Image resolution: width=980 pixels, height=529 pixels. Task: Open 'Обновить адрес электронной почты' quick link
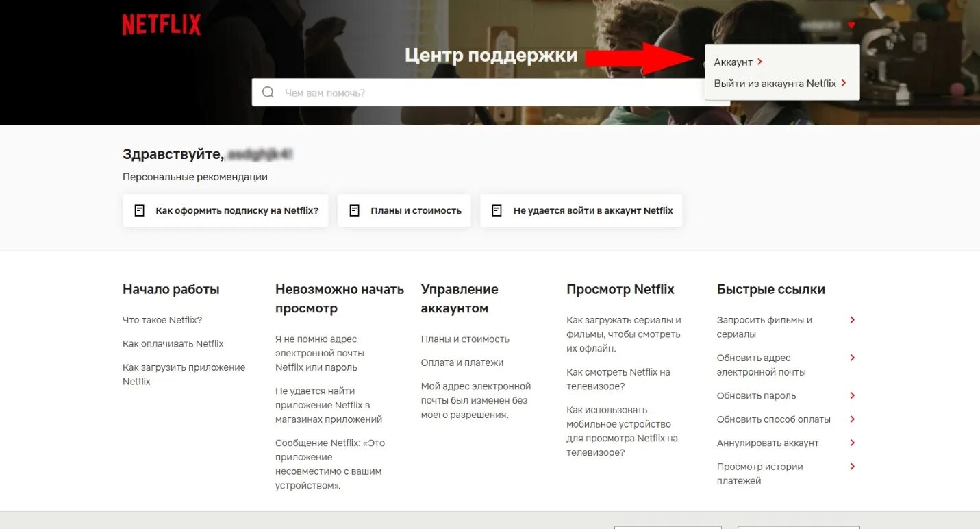762,365
